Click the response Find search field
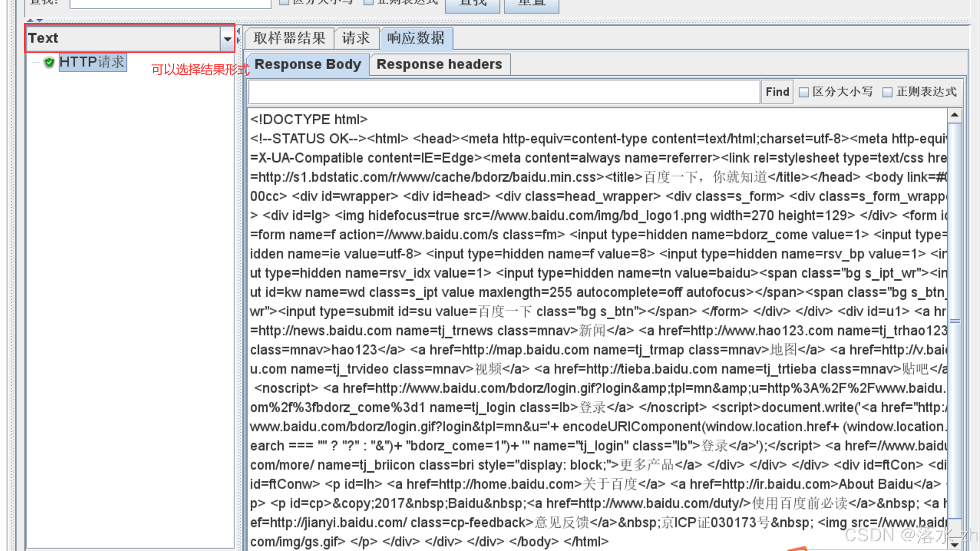Image resolution: width=980 pixels, height=551 pixels. pos(504,92)
